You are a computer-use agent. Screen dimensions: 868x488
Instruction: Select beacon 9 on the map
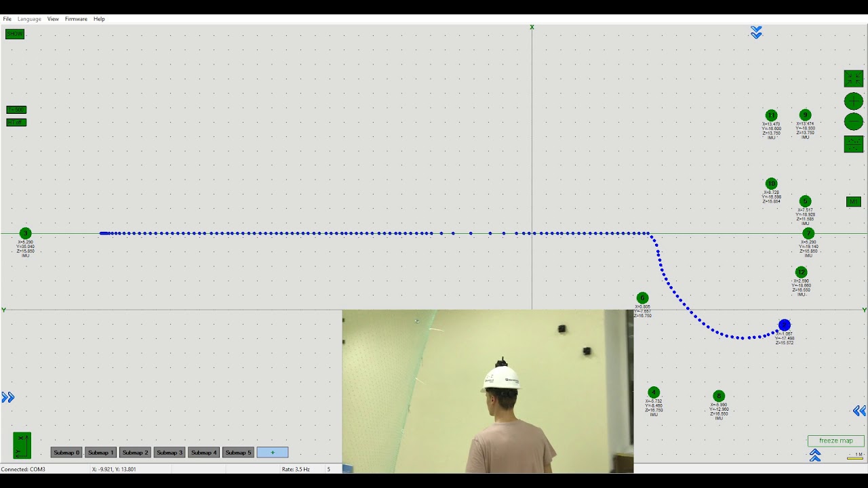click(805, 115)
